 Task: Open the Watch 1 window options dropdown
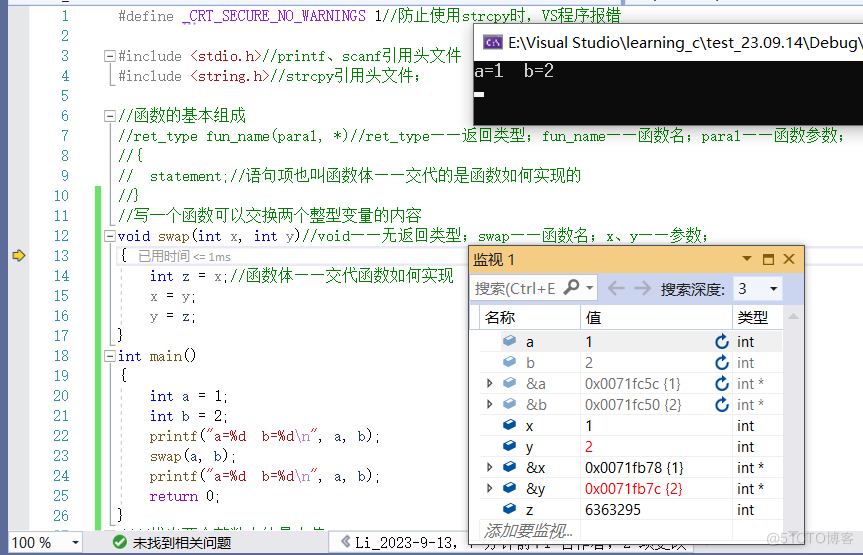click(x=747, y=259)
